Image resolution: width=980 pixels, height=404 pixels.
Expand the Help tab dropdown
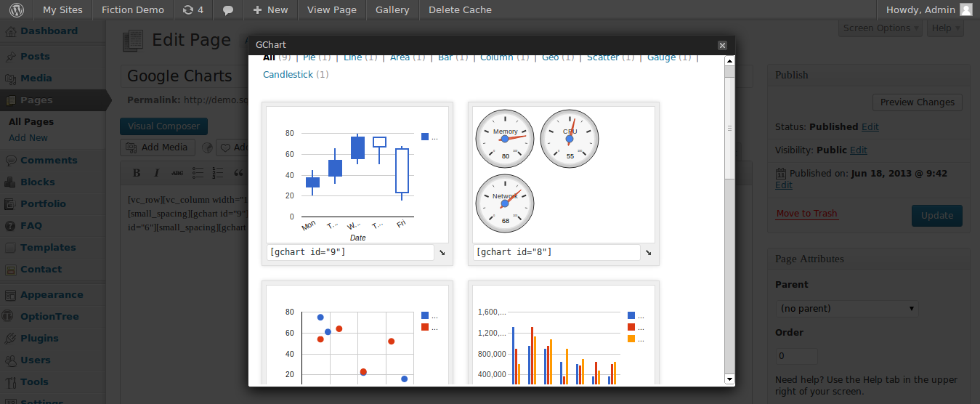point(945,28)
